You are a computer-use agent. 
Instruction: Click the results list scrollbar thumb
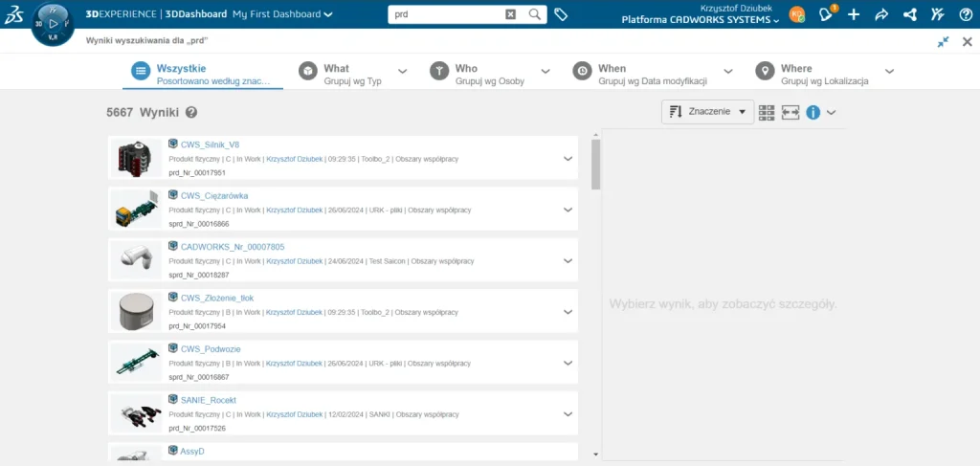tap(595, 165)
